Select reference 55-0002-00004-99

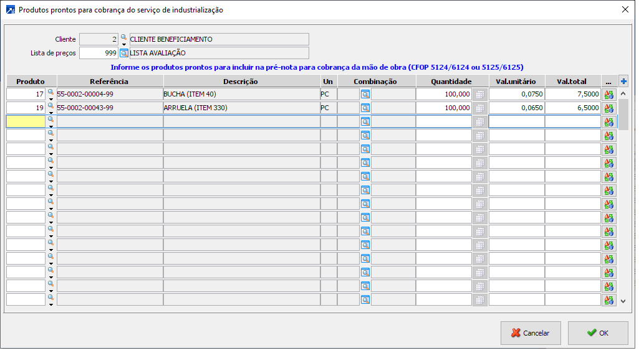pyautogui.click(x=110, y=94)
